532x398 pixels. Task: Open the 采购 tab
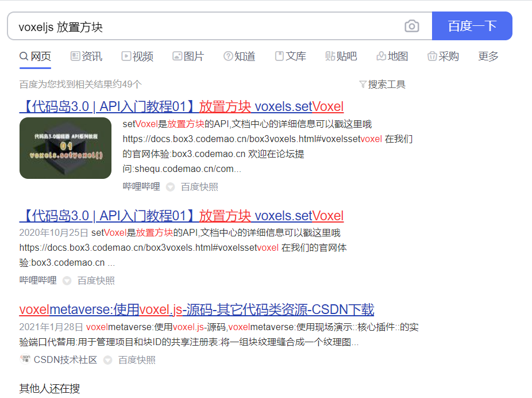(x=443, y=56)
